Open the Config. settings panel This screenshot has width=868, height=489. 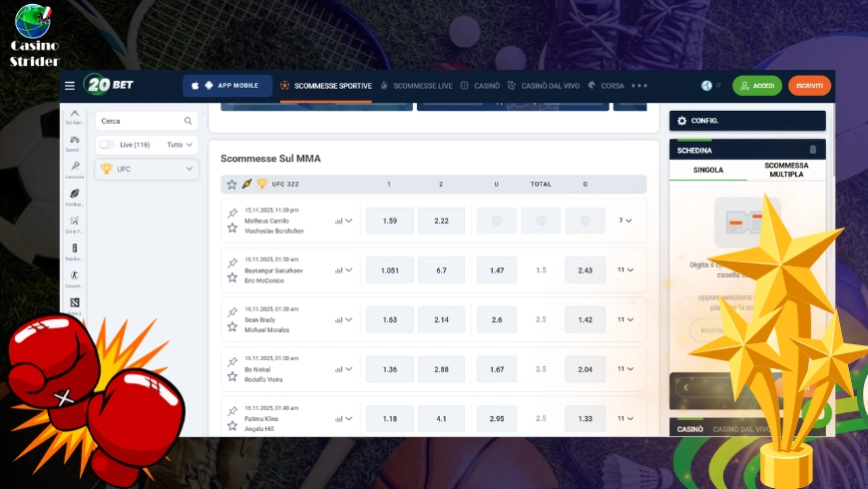(x=747, y=121)
